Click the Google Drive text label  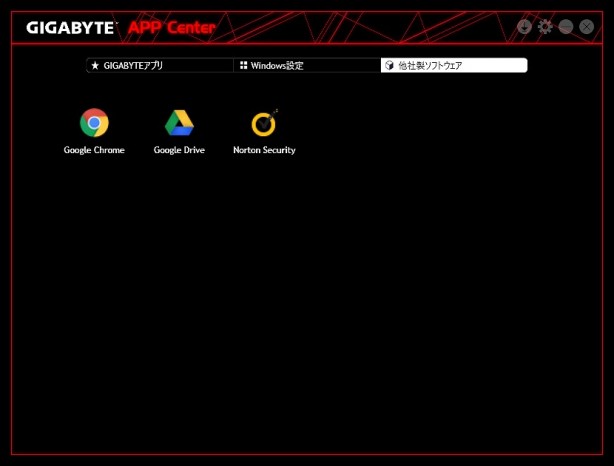[179, 150]
